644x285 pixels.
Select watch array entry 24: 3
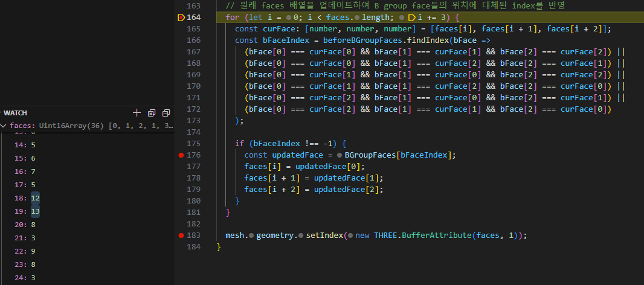[x=87, y=278]
